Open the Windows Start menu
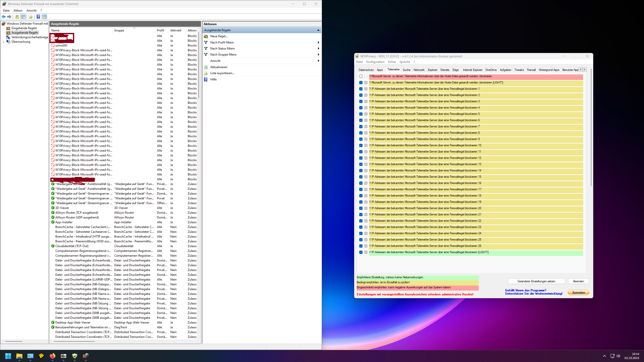644x362 pixels. click(8, 356)
